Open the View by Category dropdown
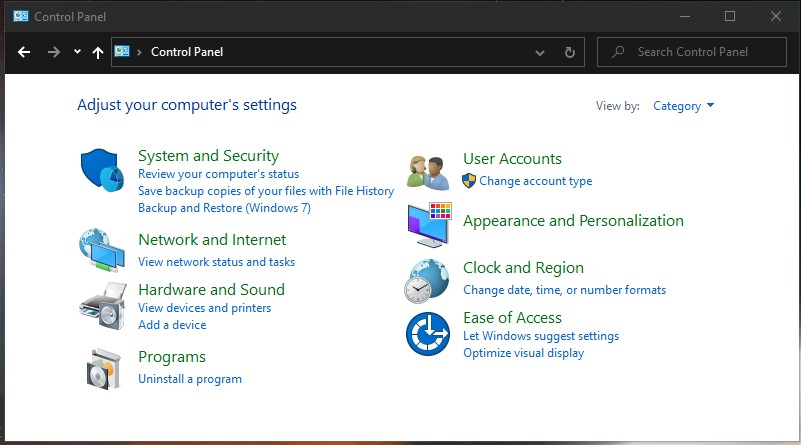The height and width of the screenshot is (445, 801). (x=684, y=106)
